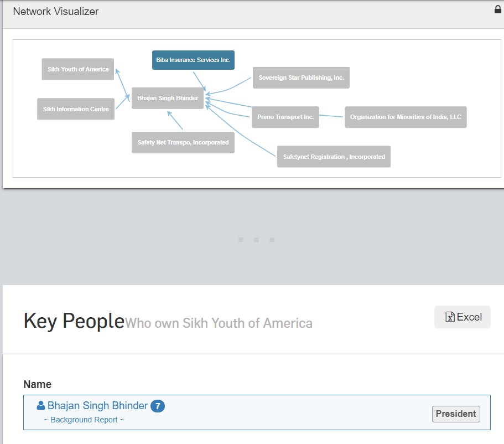Click the Sikh Information Centre node
This screenshot has height=444, width=504.
pyautogui.click(x=76, y=109)
